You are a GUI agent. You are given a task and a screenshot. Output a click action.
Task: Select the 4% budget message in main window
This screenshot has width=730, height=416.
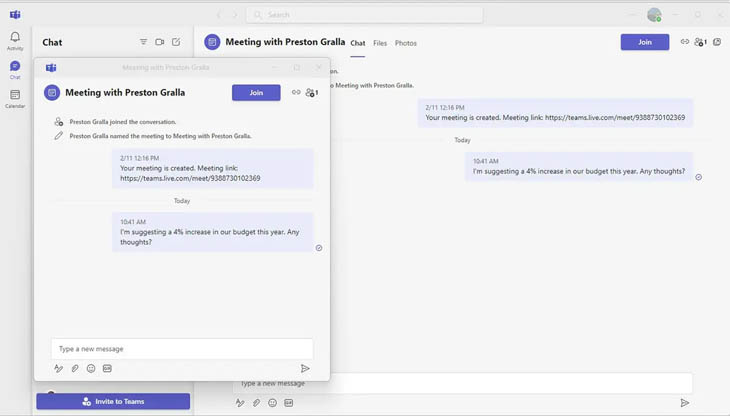579,167
